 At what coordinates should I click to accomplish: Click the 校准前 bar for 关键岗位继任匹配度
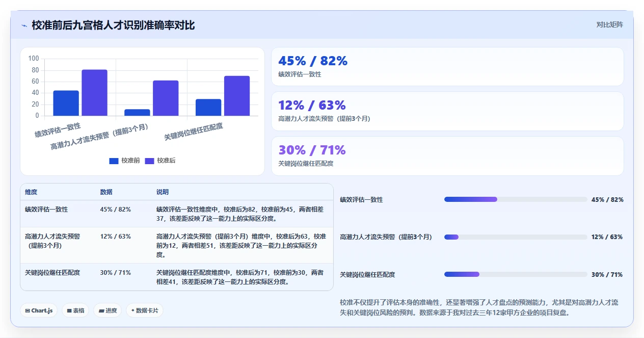pyautogui.click(x=208, y=107)
